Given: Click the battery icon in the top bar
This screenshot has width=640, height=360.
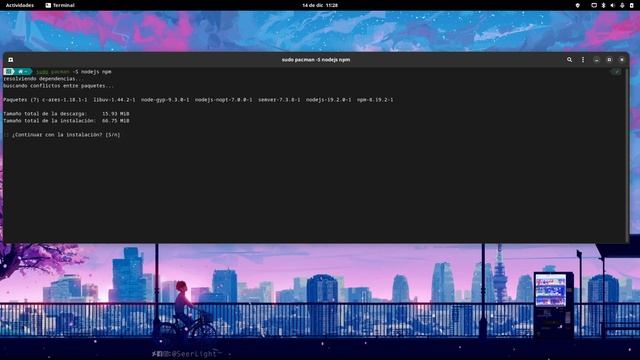Looking at the screenshot, I should [631, 5].
